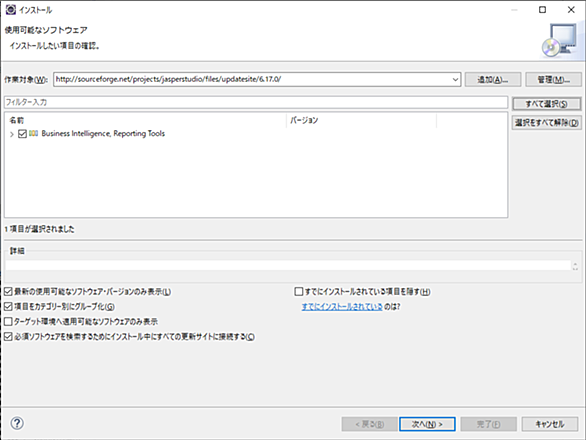Click the 管理(M)... button
The height and width of the screenshot is (440, 586).
(x=553, y=80)
